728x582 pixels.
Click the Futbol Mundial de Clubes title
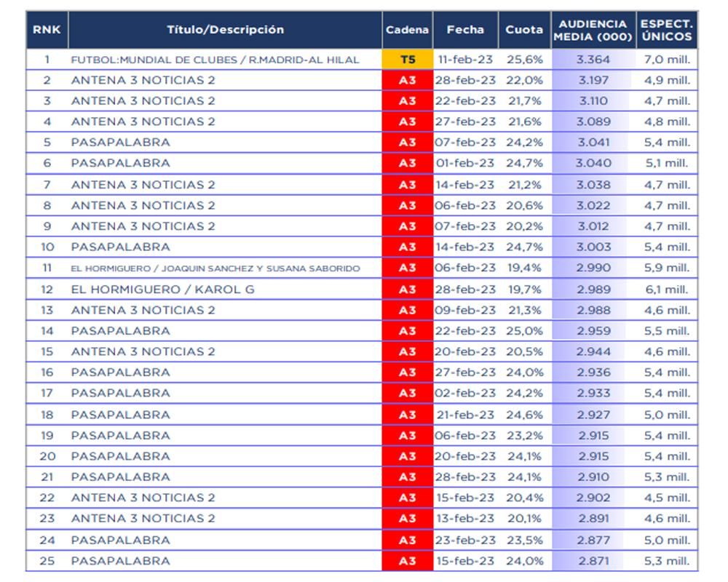pos(215,60)
